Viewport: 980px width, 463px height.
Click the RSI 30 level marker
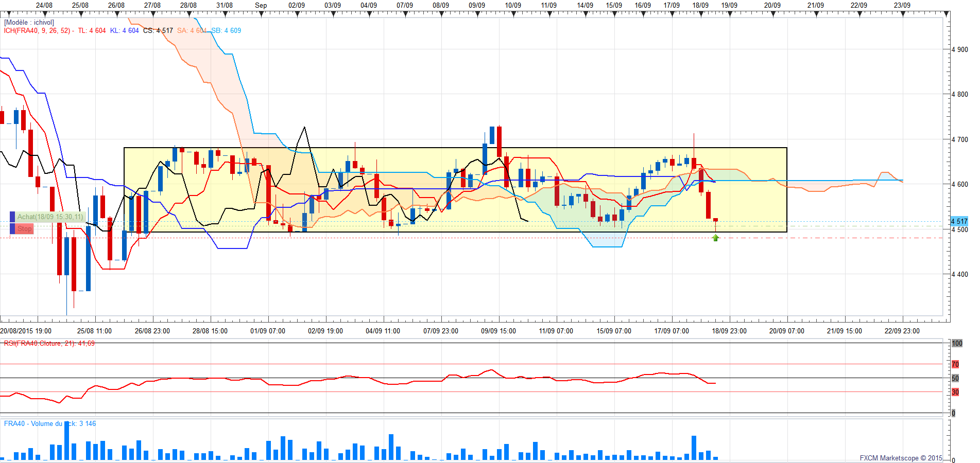coord(955,392)
